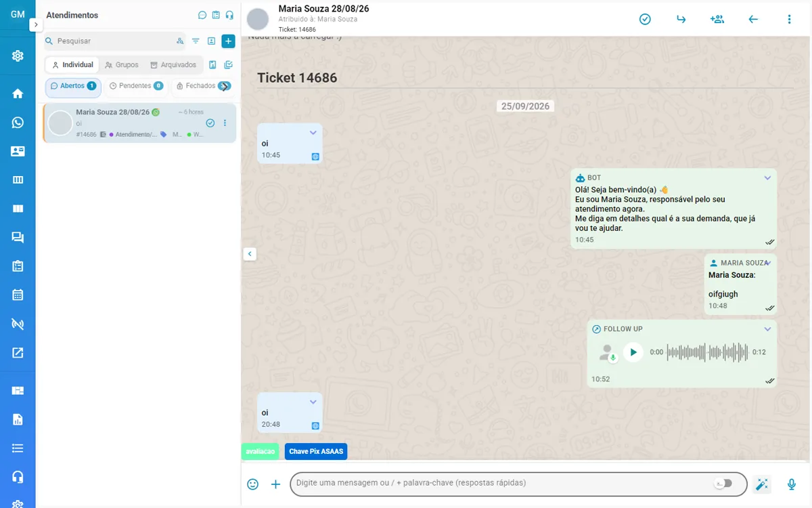Switch to Individual tab
812x508 pixels.
(72, 65)
